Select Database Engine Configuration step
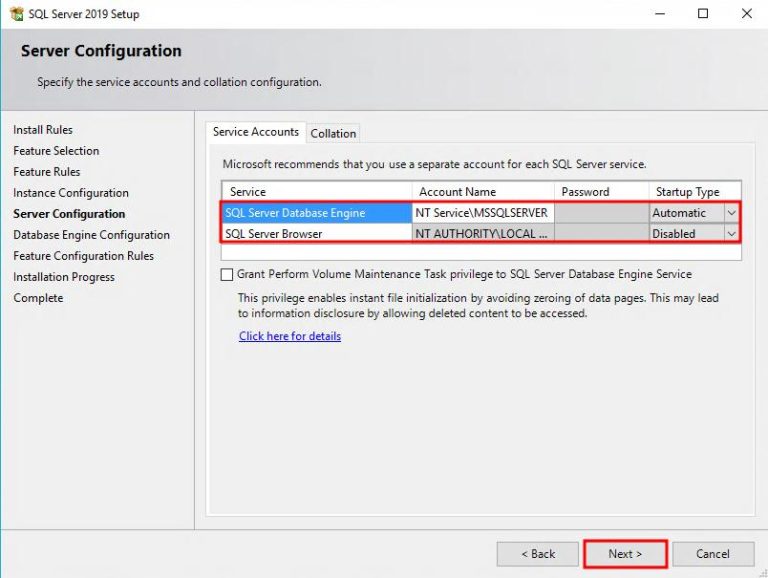 tap(92, 235)
